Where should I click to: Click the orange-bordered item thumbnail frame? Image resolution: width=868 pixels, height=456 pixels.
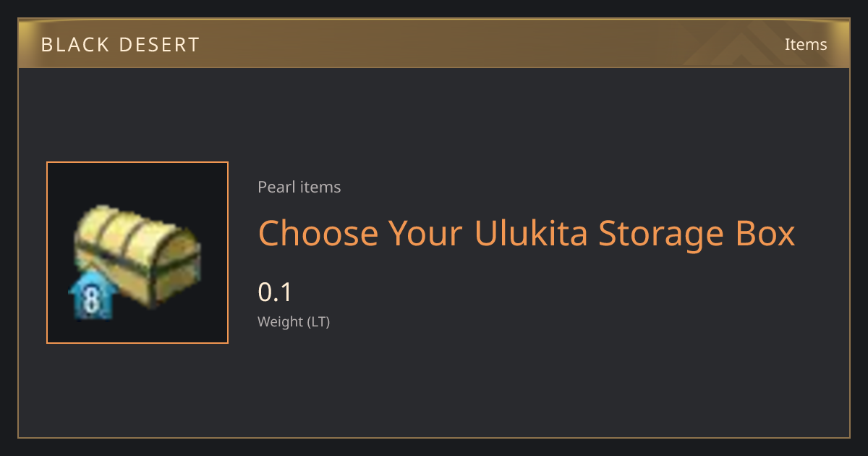(x=137, y=253)
